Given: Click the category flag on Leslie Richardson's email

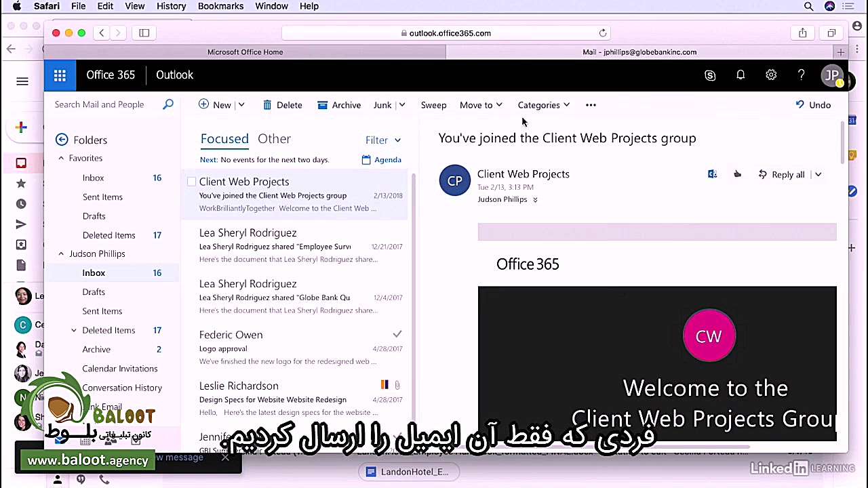Looking at the screenshot, I should pyautogui.click(x=384, y=385).
